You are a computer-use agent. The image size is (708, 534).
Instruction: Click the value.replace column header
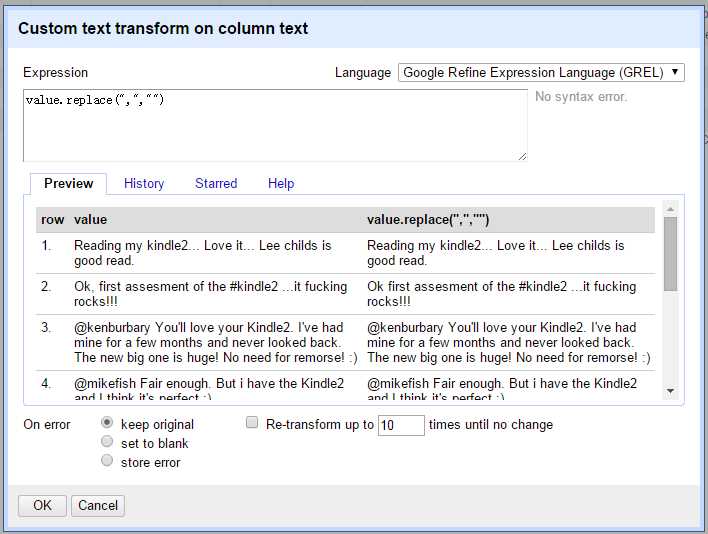coord(428,219)
